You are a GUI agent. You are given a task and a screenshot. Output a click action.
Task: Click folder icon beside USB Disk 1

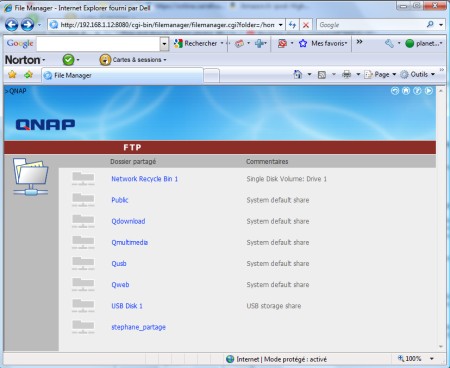pos(83,306)
